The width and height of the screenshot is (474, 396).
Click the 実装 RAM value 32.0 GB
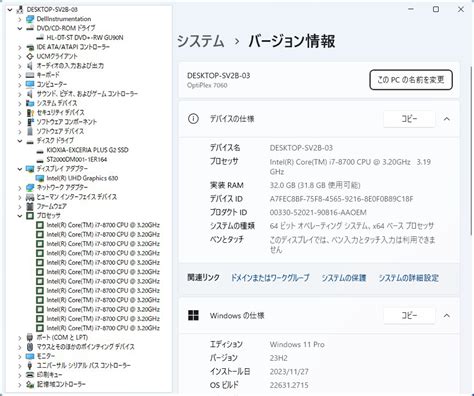pos(315,185)
